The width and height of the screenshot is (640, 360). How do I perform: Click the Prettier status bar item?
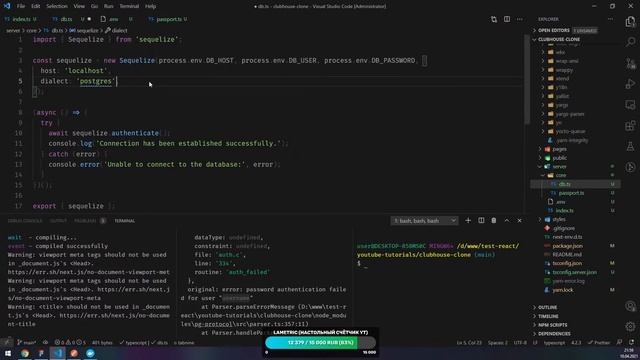[x=598, y=342]
